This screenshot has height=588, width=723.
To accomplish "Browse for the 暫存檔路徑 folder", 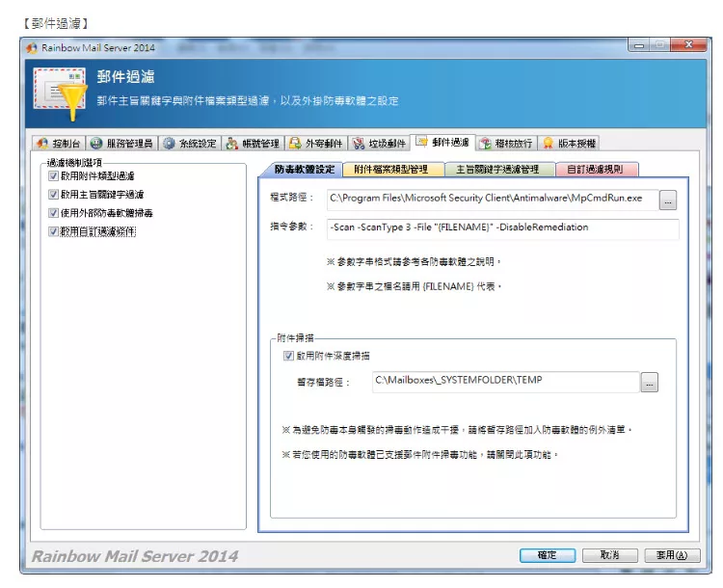I will (649, 382).
